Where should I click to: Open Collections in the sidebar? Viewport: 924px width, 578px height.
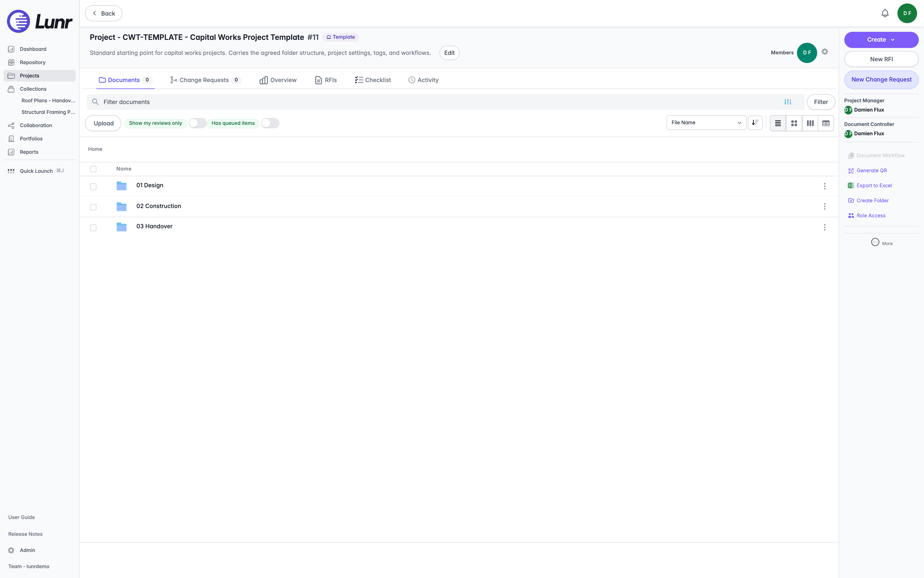[x=39, y=89]
